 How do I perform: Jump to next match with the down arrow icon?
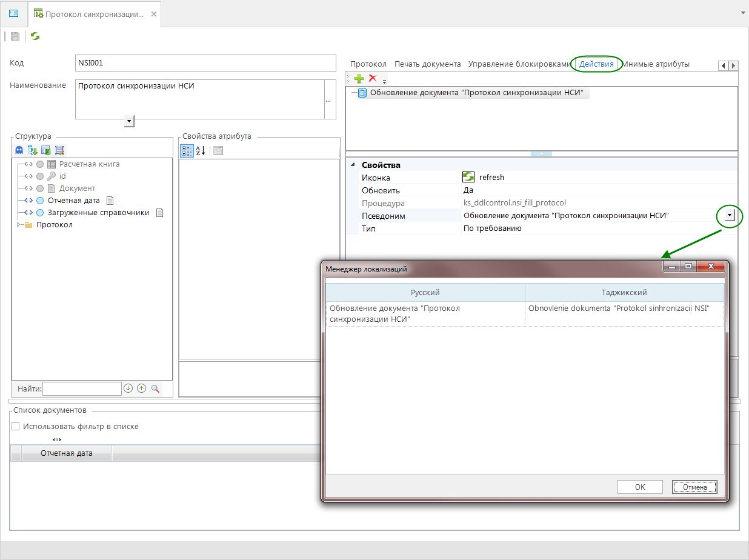(x=128, y=388)
